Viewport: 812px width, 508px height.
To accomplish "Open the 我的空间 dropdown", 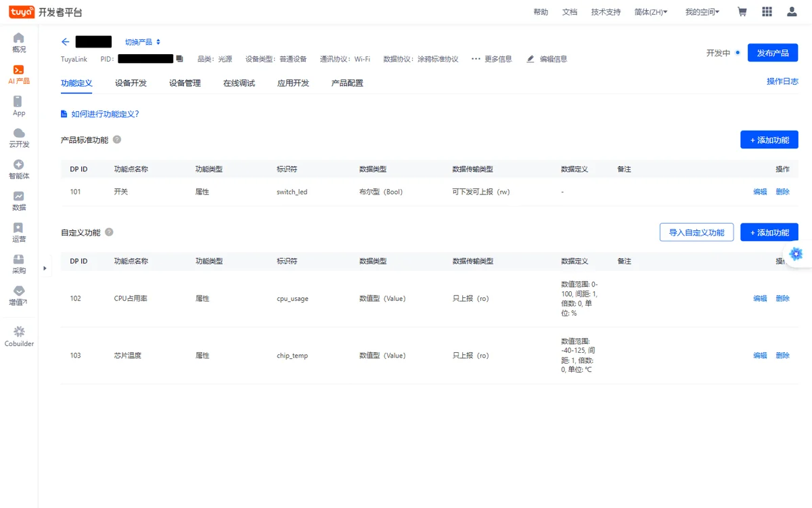I will pyautogui.click(x=702, y=12).
